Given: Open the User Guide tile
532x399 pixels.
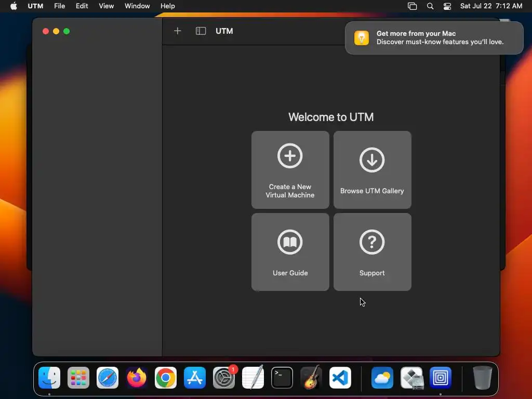Looking at the screenshot, I should click(290, 252).
